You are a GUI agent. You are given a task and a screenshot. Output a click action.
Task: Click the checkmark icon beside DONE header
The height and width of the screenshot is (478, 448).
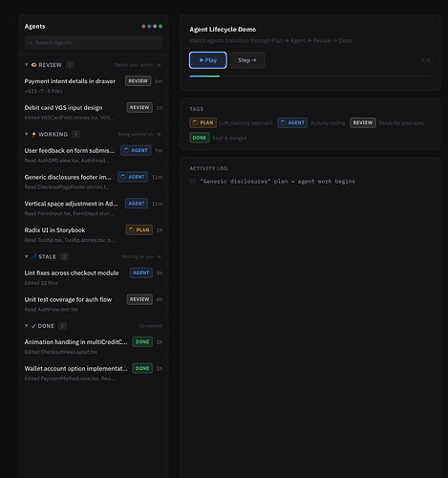(x=33, y=326)
